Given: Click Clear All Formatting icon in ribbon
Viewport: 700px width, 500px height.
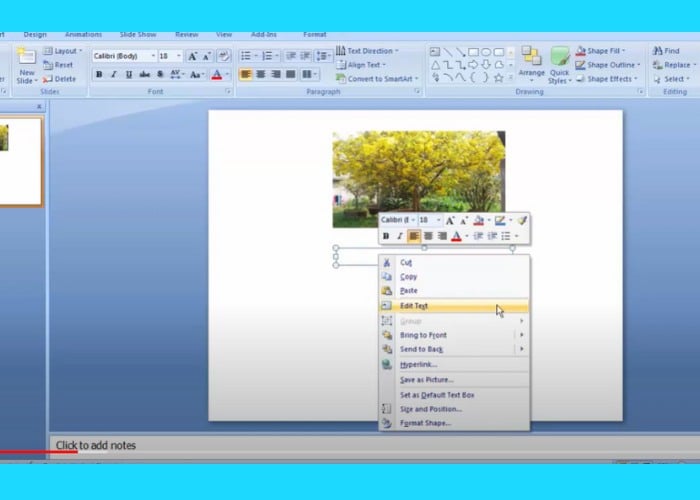Looking at the screenshot, I should [224, 56].
